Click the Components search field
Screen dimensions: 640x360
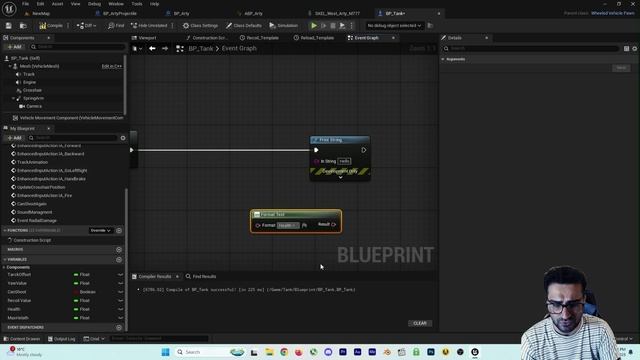[x=78, y=47]
